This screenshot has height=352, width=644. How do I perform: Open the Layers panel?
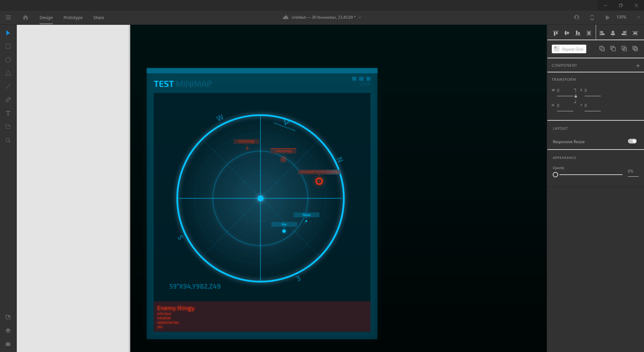(x=8, y=331)
